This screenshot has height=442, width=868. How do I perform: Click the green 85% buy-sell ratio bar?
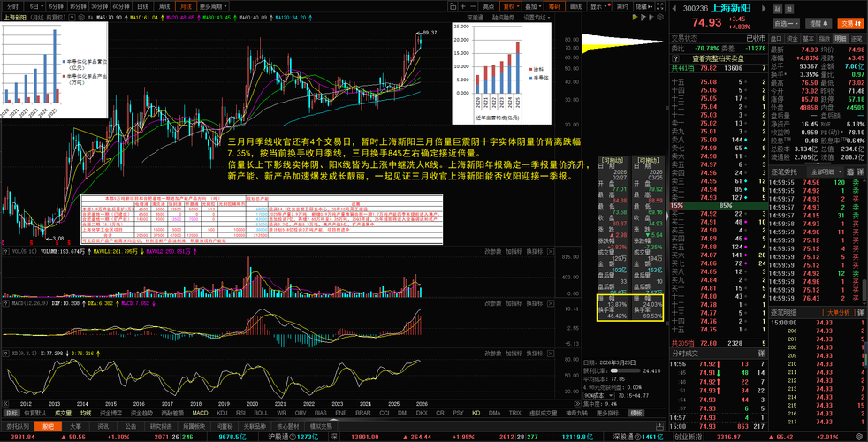pos(725,205)
